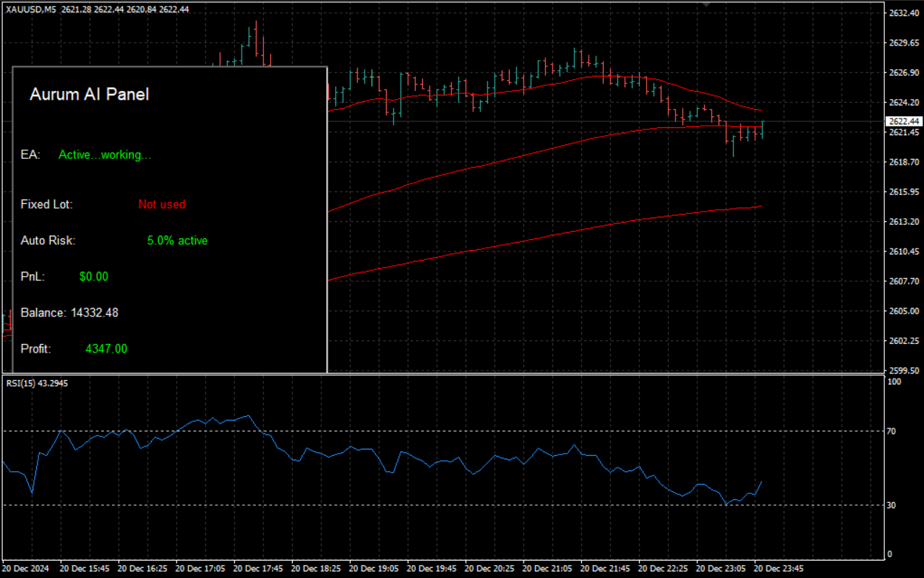Screen dimensions: 924x578
Task: Select the Fixed Lot 'Not used' value
Action: (x=161, y=204)
